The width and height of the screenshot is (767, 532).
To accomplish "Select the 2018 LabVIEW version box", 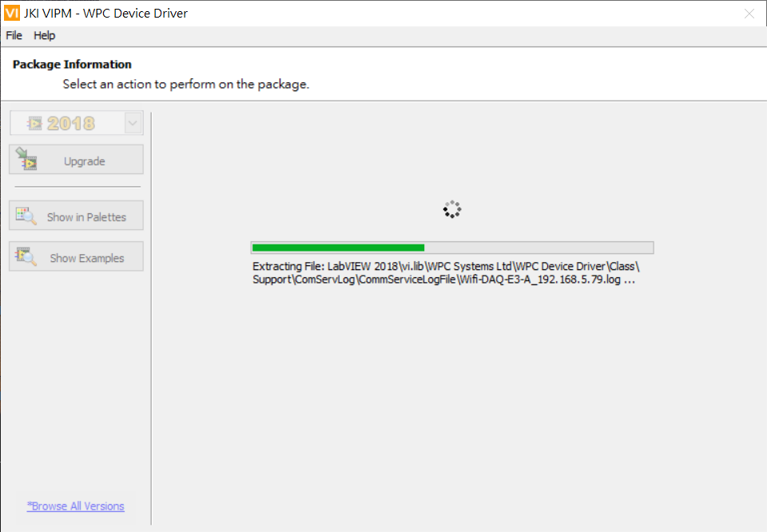I will [70, 123].
